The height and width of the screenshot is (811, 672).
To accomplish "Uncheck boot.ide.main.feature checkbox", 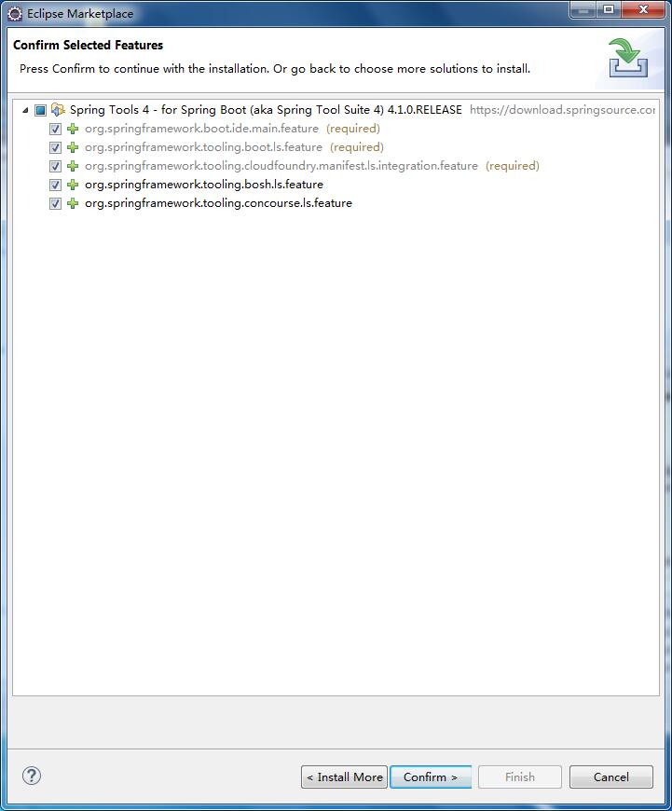I will (x=55, y=129).
